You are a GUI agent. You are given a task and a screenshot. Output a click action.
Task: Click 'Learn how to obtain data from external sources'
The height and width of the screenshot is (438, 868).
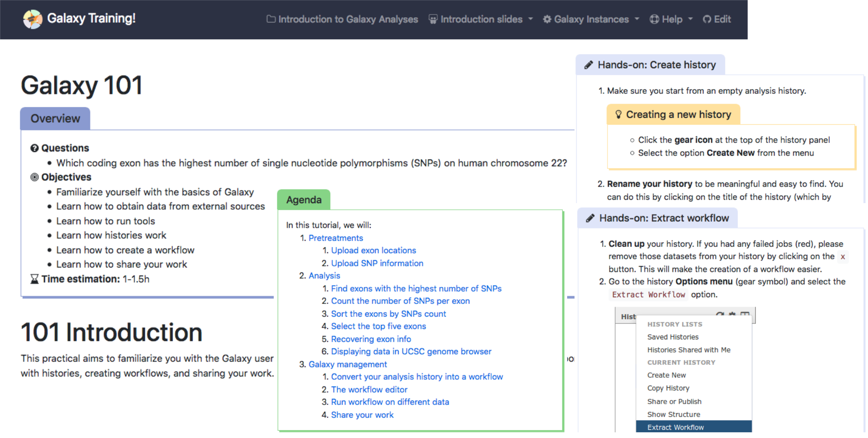pos(161,206)
